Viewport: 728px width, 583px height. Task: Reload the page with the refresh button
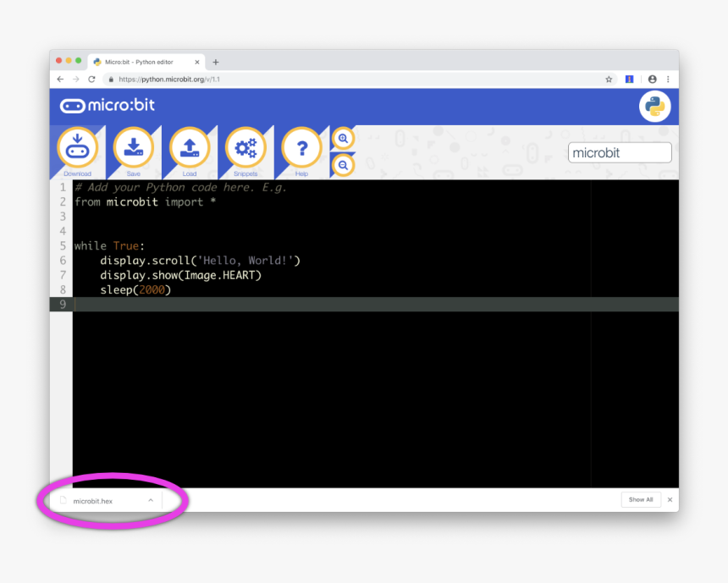(91, 79)
